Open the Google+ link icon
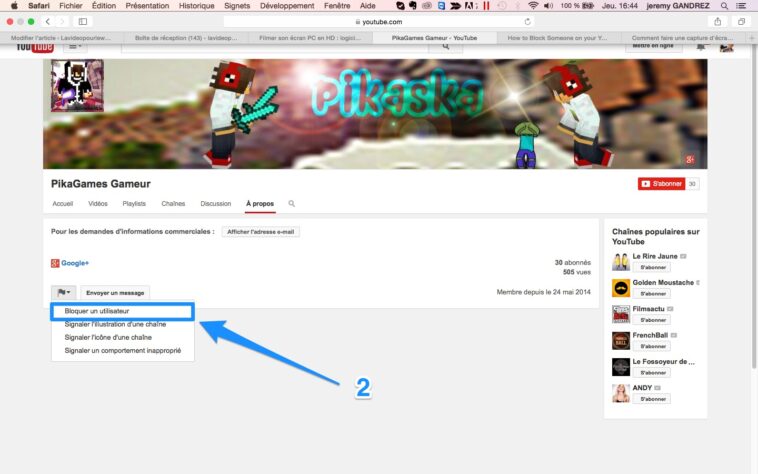Screen dimensions: 758x474 [55, 263]
